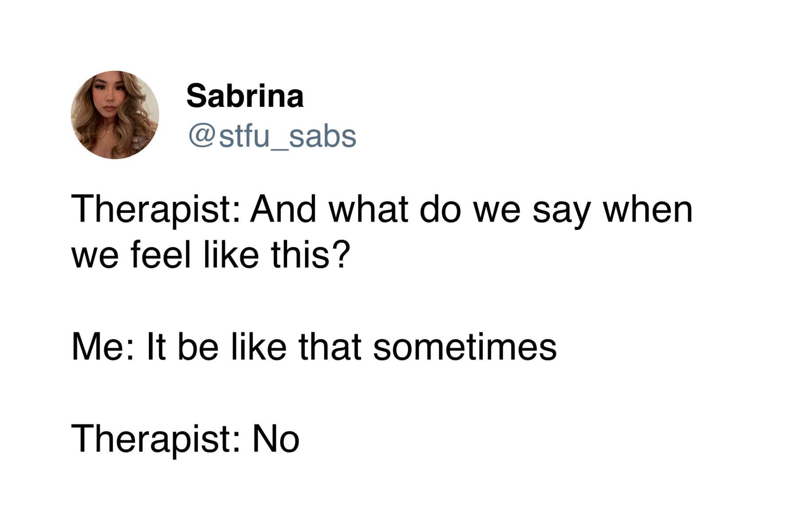Click the word "sometimes"
This screenshot has width=796, height=532.
click(x=465, y=347)
